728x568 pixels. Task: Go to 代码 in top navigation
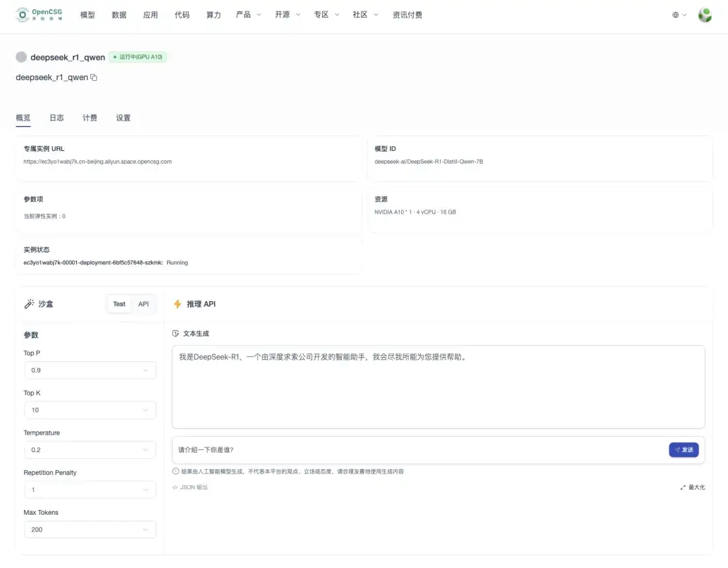182,15
